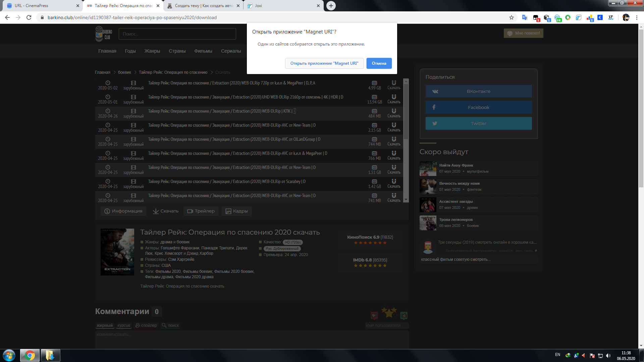Share on Facebook
This screenshot has height=362, width=644.
(479, 107)
